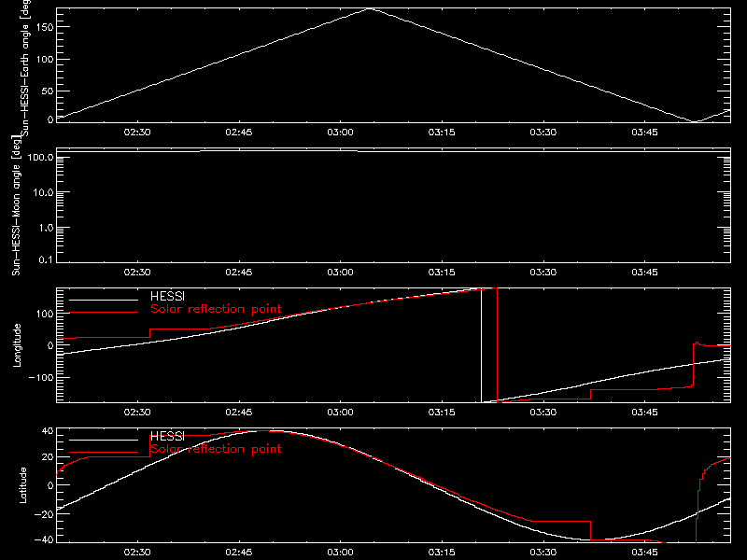747x560 pixels.
Task: Click the -20 tick label on Latitude plot
Action: (x=44, y=514)
